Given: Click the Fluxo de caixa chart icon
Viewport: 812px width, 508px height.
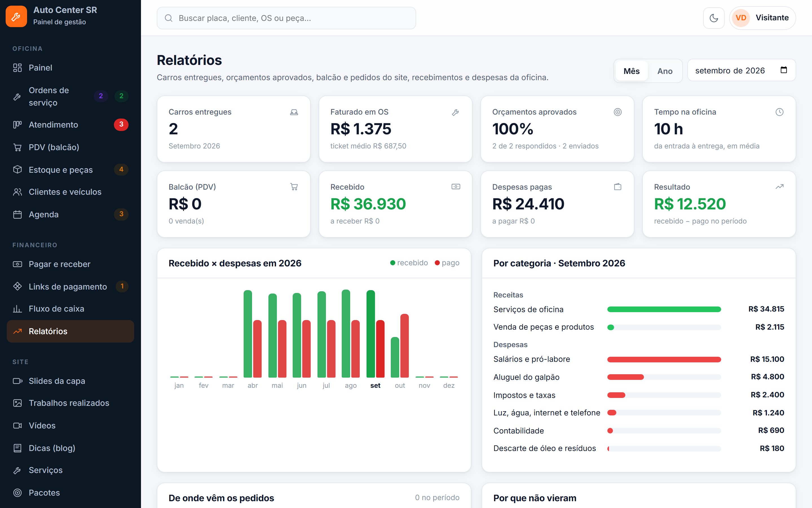Looking at the screenshot, I should 17,309.
